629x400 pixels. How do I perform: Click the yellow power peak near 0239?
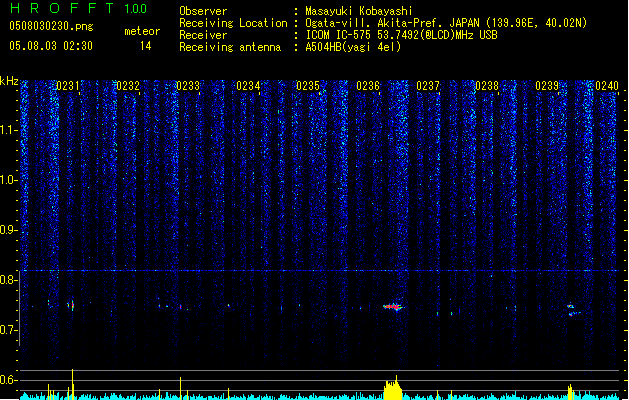click(570, 392)
